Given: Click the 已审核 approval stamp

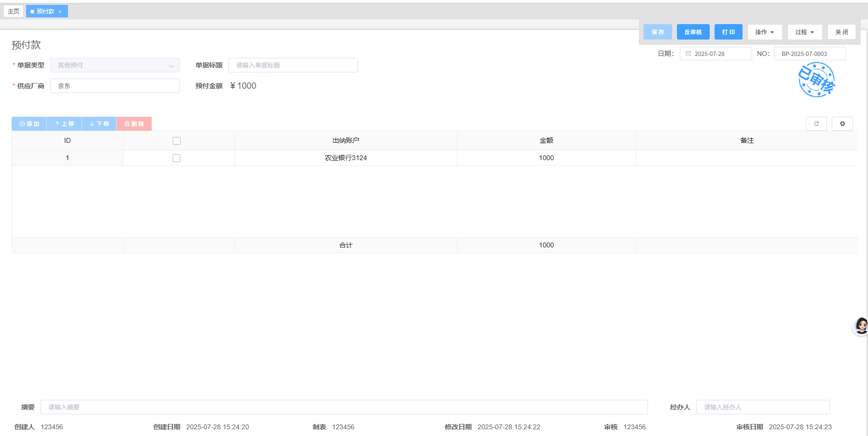Looking at the screenshot, I should click(816, 80).
